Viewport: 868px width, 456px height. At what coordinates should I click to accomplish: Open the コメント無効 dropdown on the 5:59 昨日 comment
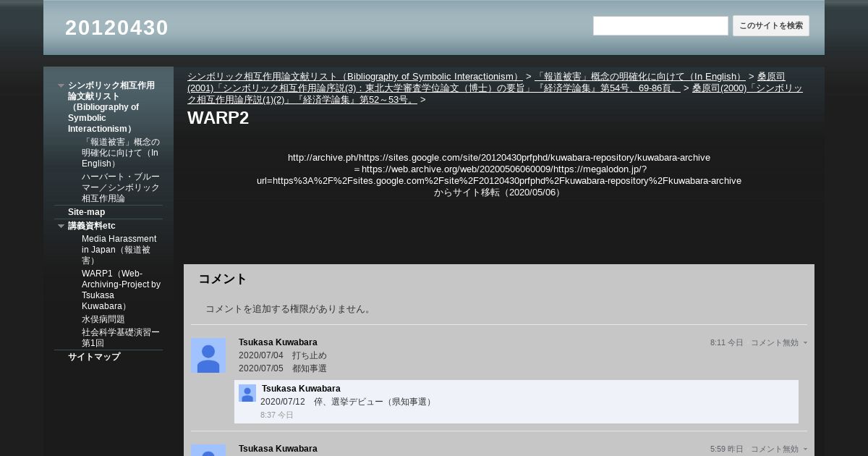coord(779,449)
